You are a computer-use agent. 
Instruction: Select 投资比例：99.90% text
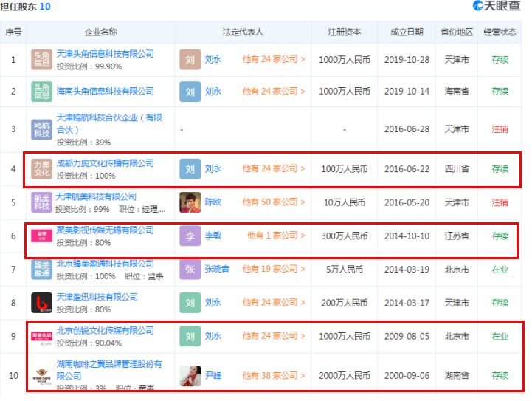coord(89,66)
